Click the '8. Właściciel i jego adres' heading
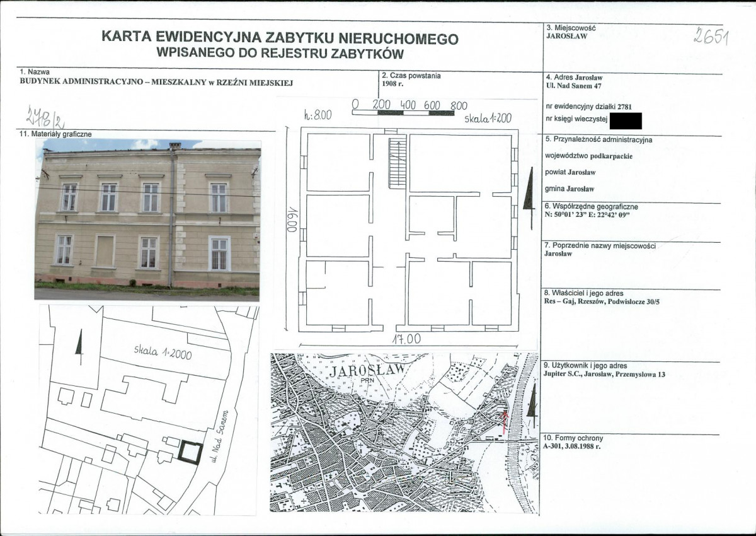Screen dimensions: 756x536 585,294
